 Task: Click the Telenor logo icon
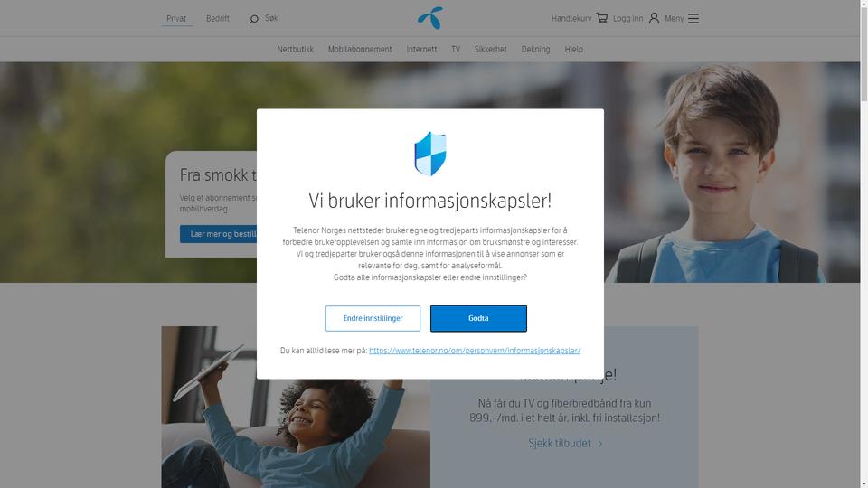pos(430,18)
